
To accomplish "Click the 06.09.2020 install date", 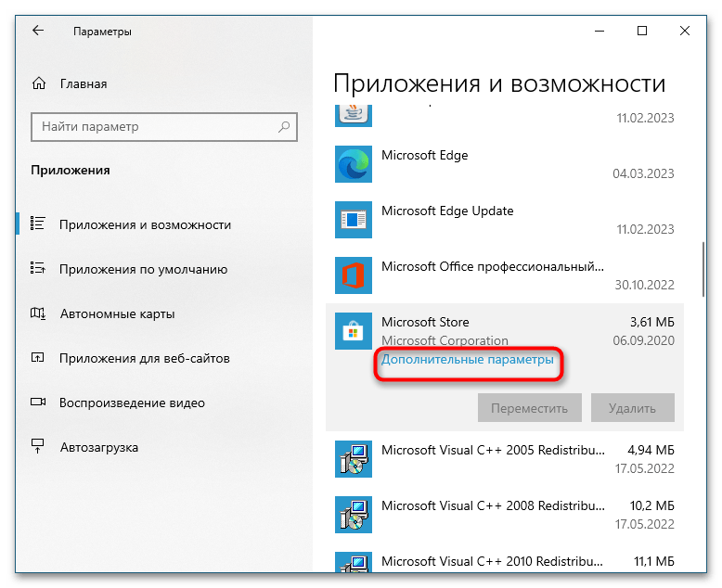I will 643,340.
